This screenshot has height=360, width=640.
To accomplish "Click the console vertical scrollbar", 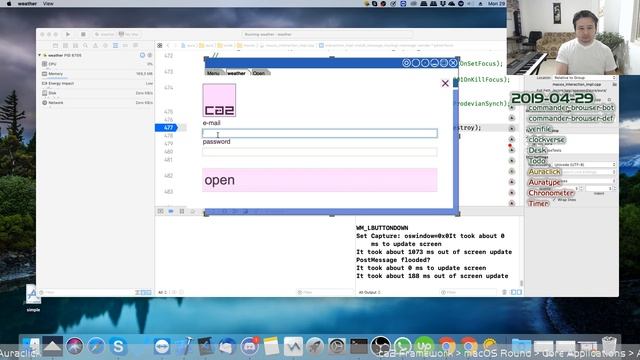I will pyautogui.click(x=521, y=282).
